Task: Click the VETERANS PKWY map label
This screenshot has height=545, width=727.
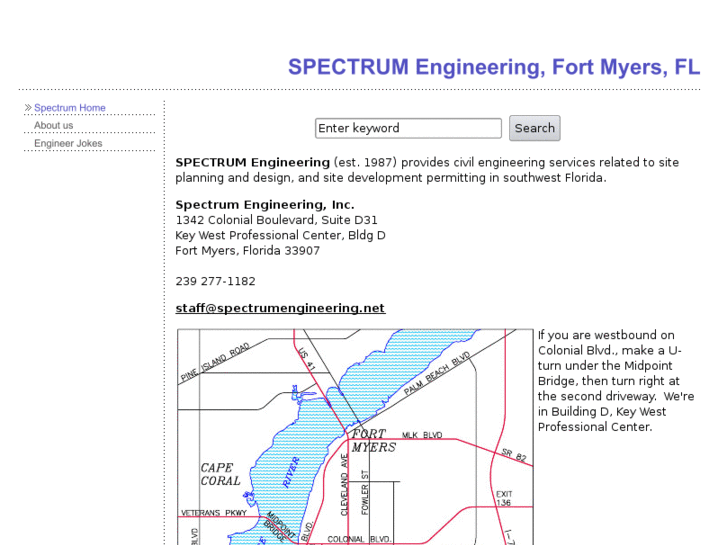Action: (214, 513)
